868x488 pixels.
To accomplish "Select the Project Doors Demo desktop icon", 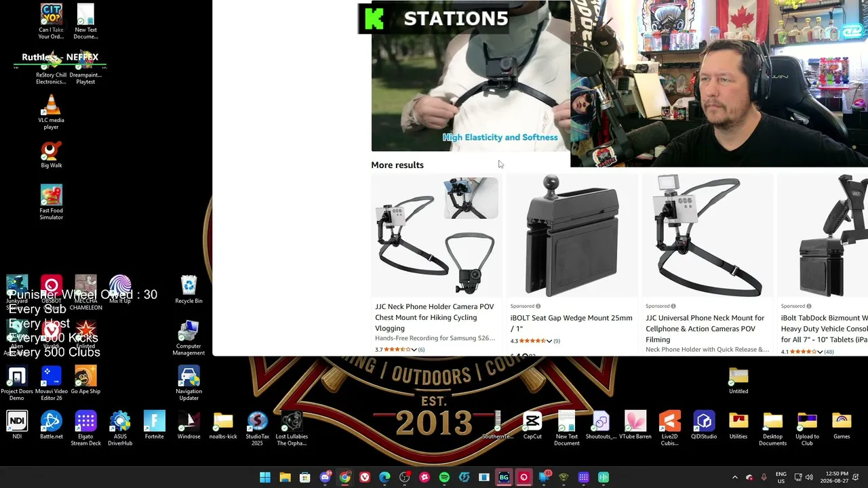I will [x=17, y=383].
